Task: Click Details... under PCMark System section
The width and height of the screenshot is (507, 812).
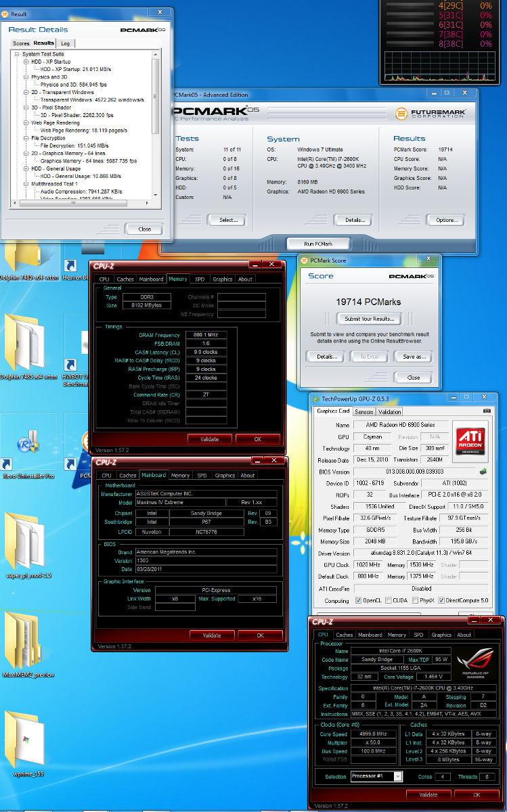Action: [354, 220]
